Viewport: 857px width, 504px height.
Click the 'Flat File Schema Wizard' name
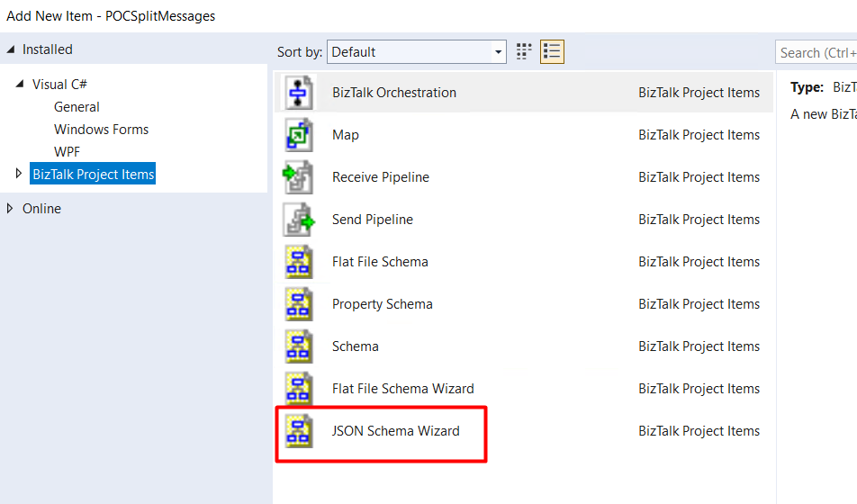tap(402, 389)
